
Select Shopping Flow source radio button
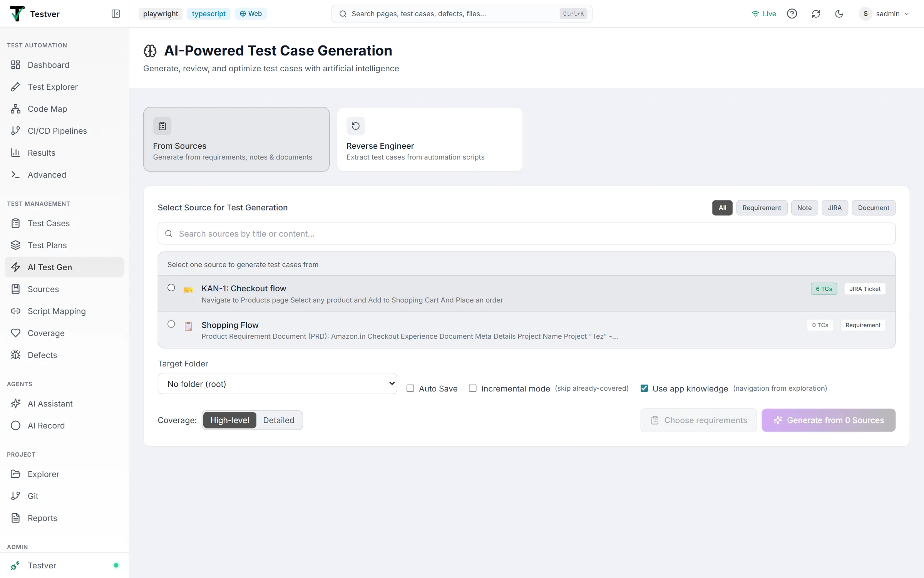[x=171, y=324]
